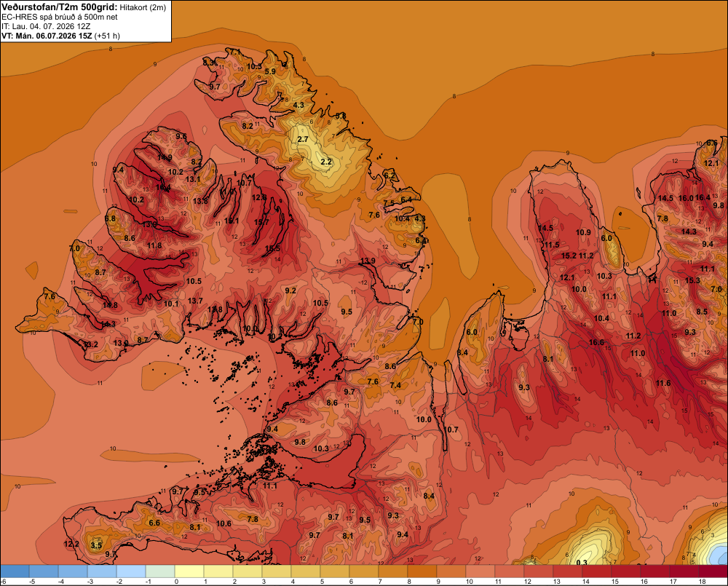Image resolution: width=728 pixels, height=586 pixels.
Task: Select the light yellow swatch between 0 and 1
Action: (189, 571)
